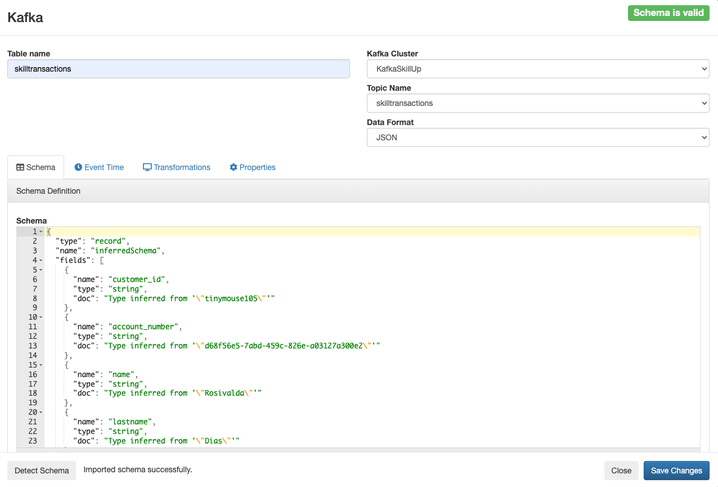Click the Close button
The width and height of the screenshot is (718, 487).
(621, 470)
